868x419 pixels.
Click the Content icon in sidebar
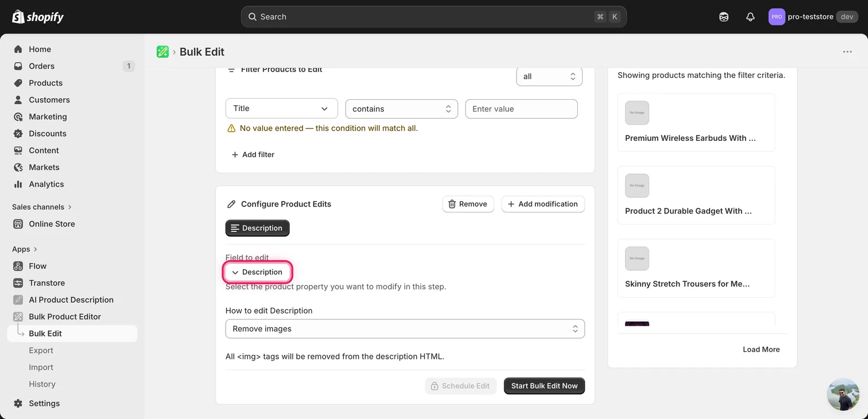coord(18,150)
